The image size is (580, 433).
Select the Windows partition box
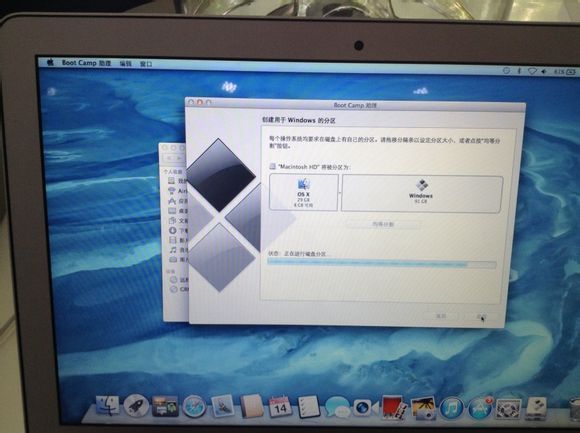[422, 194]
